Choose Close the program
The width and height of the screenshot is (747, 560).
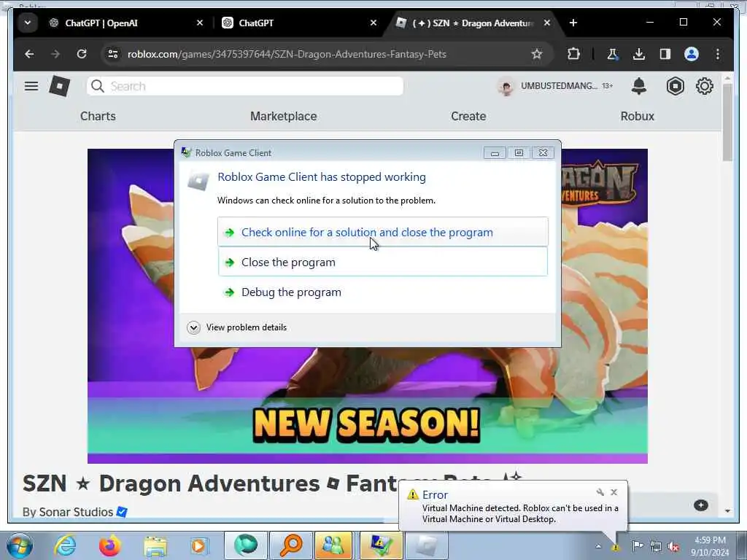point(382,262)
